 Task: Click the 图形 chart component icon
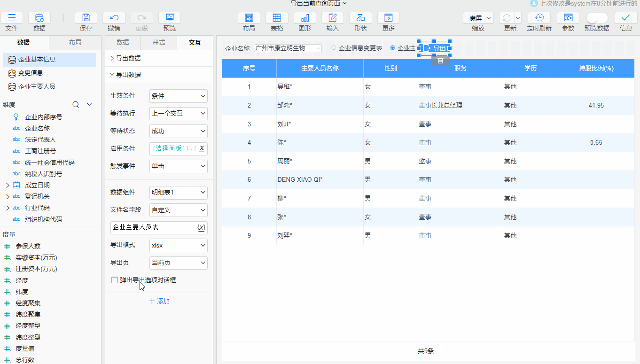(304, 18)
